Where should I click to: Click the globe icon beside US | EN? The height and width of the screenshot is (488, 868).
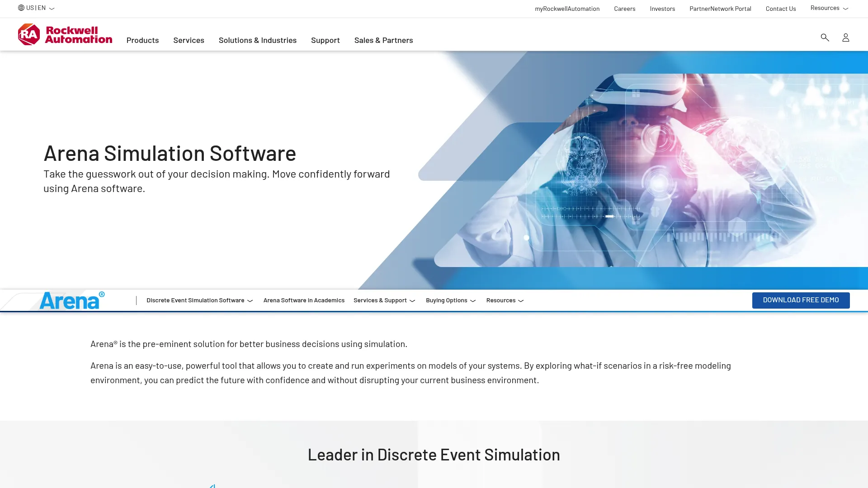21,8
